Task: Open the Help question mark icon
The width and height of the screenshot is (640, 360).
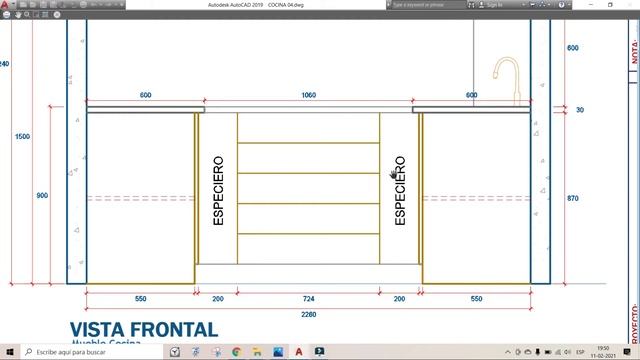Action: (x=562, y=4)
